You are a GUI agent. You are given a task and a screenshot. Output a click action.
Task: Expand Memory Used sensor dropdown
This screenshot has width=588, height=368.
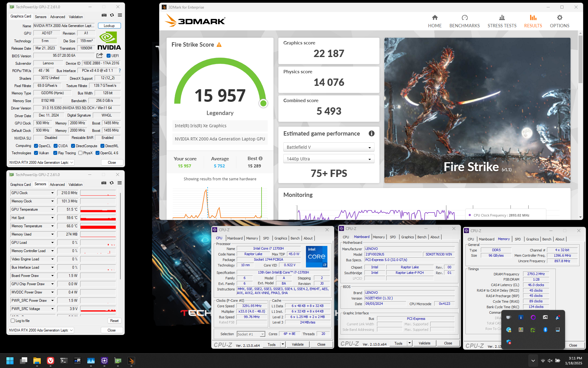[x=52, y=234]
